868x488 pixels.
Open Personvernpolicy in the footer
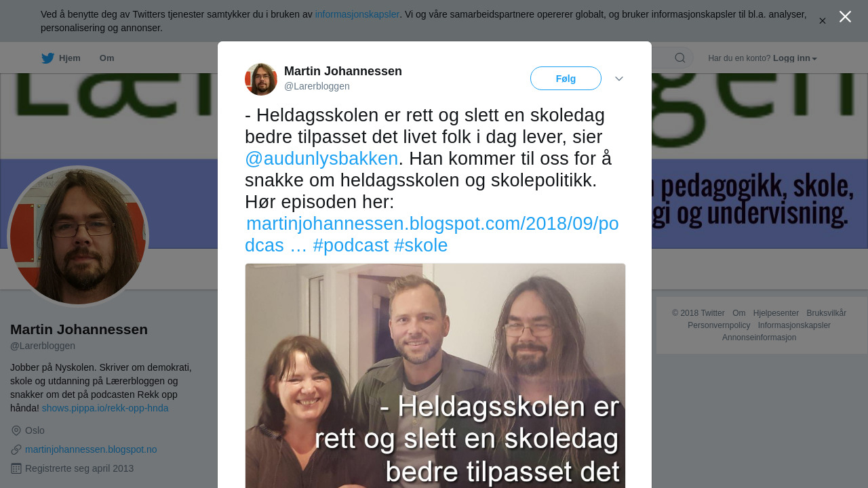(x=719, y=325)
